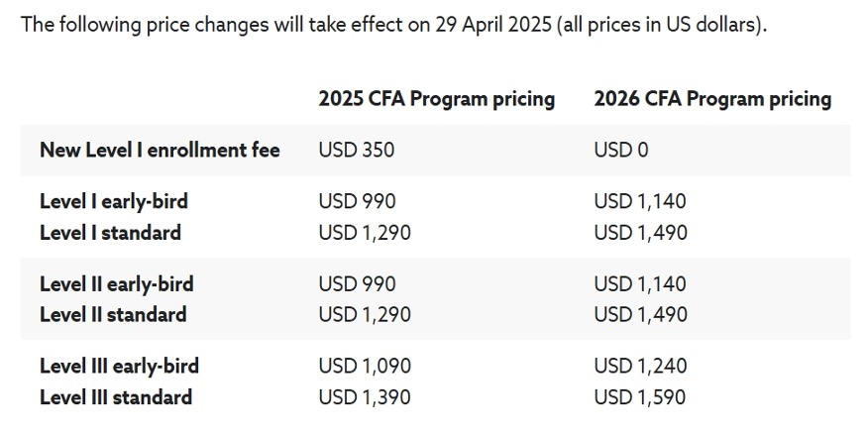Click the Level II standard row label
Screen dimensions: 868x434
(113, 315)
